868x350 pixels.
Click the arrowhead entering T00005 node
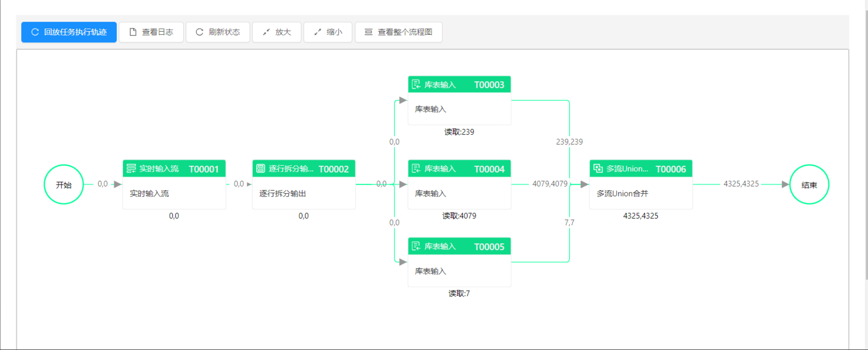tap(403, 262)
